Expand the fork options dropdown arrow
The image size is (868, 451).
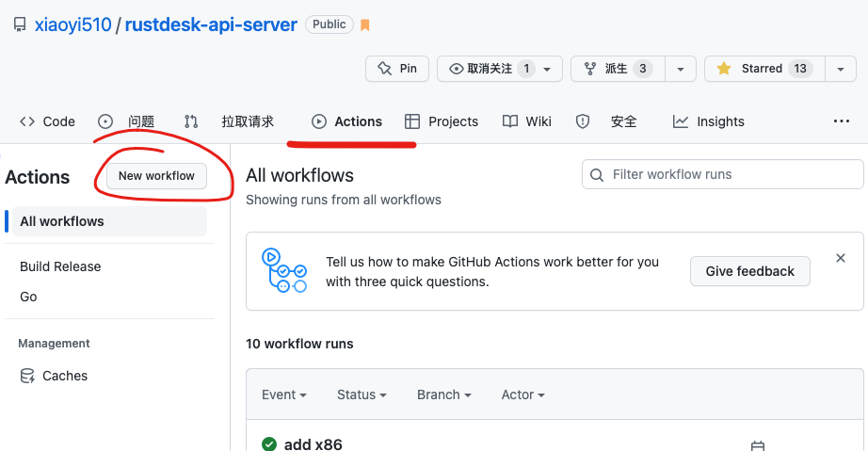(x=681, y=69)
